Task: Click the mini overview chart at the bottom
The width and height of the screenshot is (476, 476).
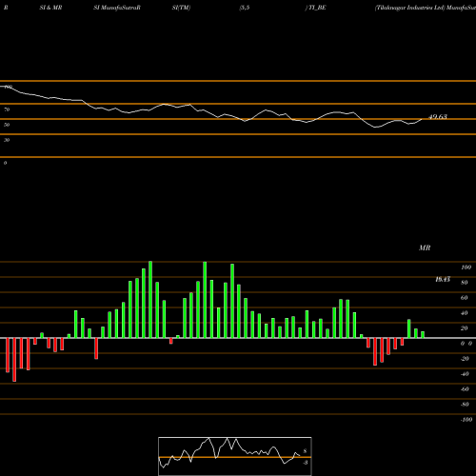Action: (235, 456)
